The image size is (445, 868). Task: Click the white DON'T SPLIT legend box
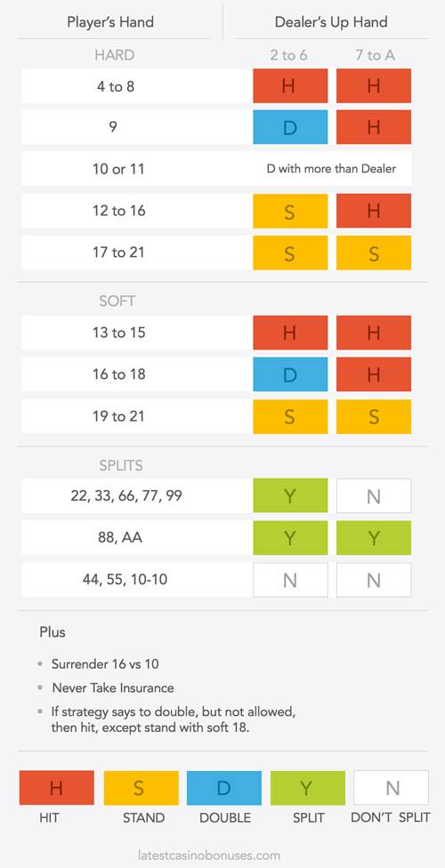pyautogui.click(x=392, y=787)
